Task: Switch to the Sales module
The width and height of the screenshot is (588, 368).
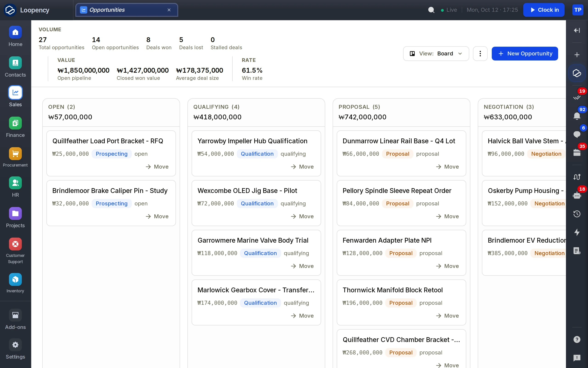Action: point(15,97)
